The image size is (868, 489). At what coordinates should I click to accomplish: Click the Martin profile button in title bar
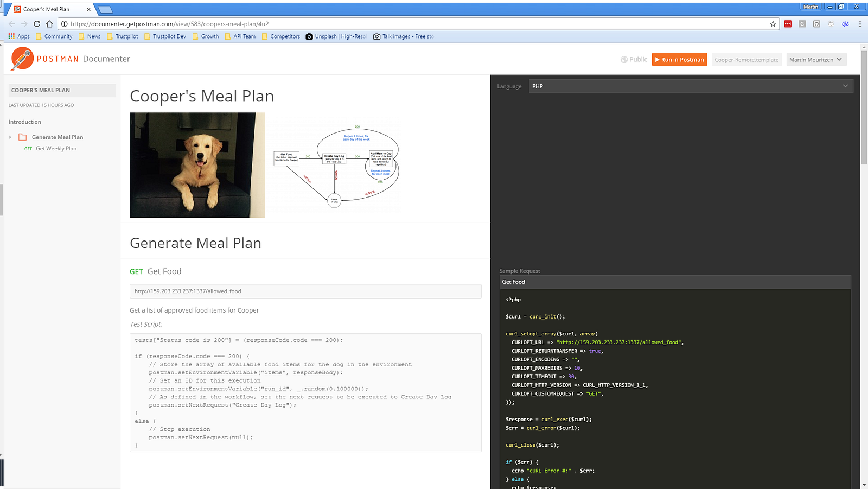810,7
